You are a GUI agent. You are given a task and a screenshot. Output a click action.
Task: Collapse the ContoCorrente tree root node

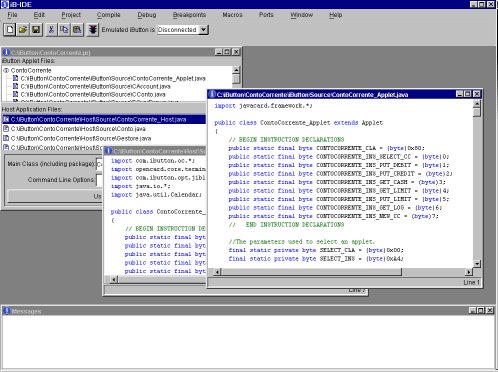pos(6,70)
